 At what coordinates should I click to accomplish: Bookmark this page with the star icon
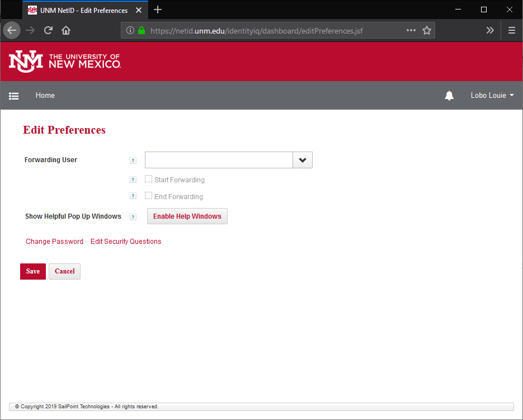[427, 30]
